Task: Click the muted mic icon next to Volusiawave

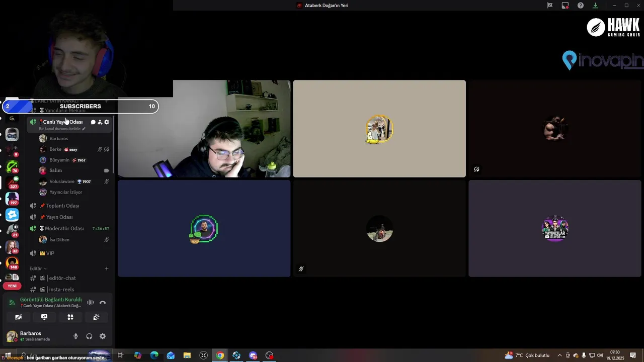Action: point(107,182)
